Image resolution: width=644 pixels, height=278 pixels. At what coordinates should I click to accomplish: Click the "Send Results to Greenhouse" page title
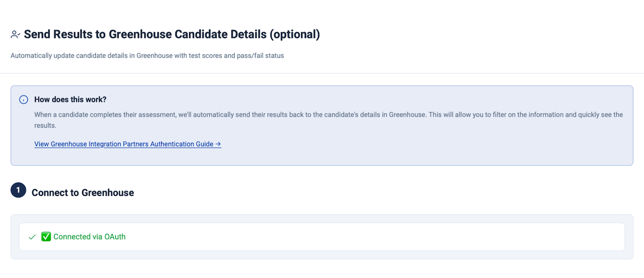pos(145,34)
